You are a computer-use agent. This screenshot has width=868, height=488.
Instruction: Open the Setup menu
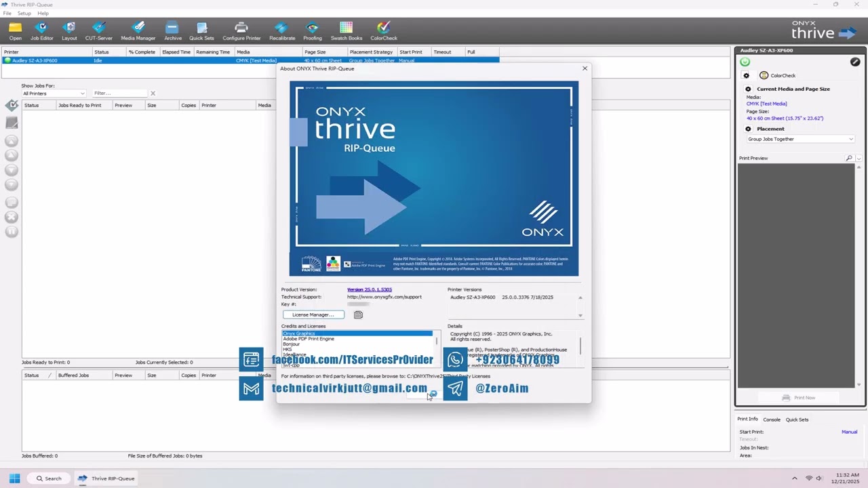(24, 13)
